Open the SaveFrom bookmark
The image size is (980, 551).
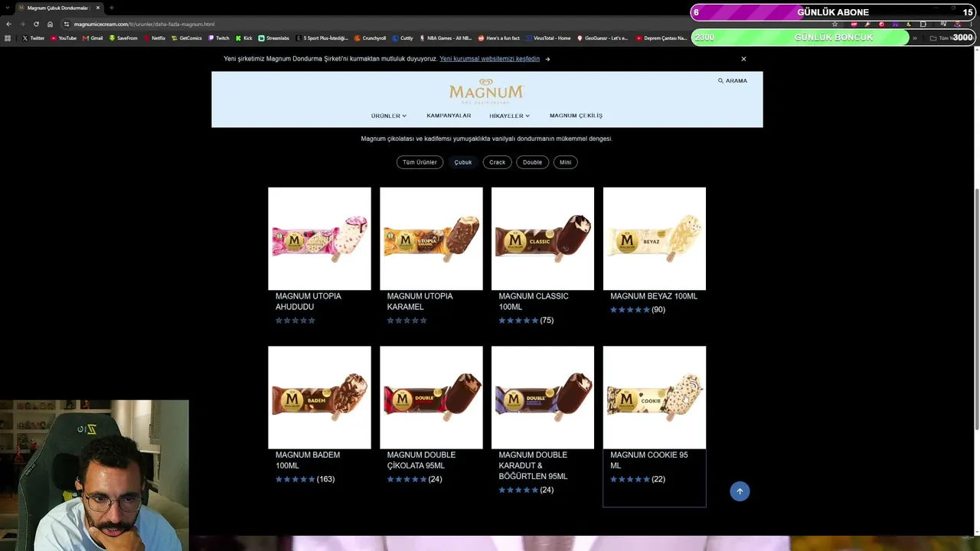[x=123, y=38]
